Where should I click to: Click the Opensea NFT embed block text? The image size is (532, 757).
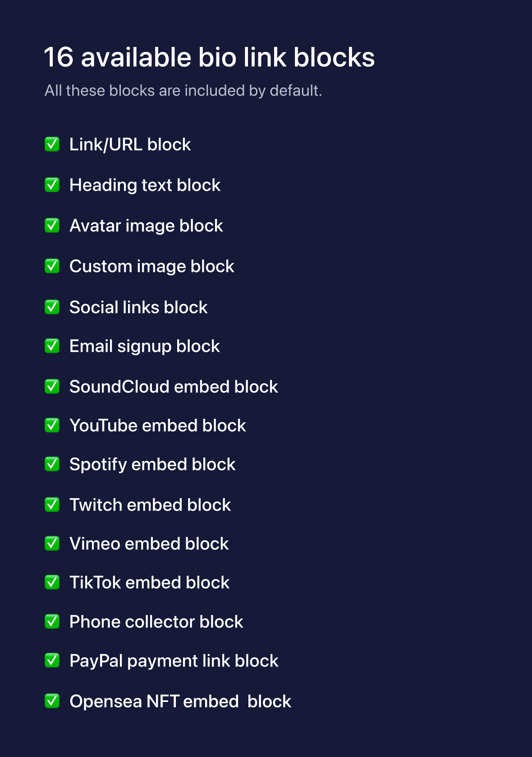(180, 702)
